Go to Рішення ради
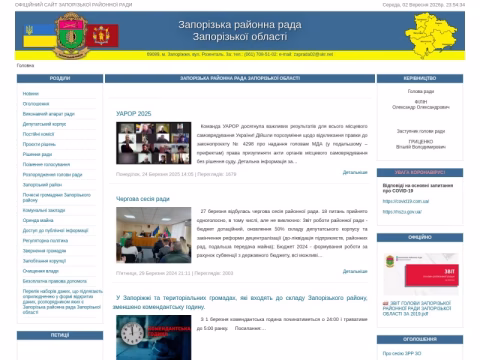This screenshot has height=360, width=480. [x=37, y=154]
